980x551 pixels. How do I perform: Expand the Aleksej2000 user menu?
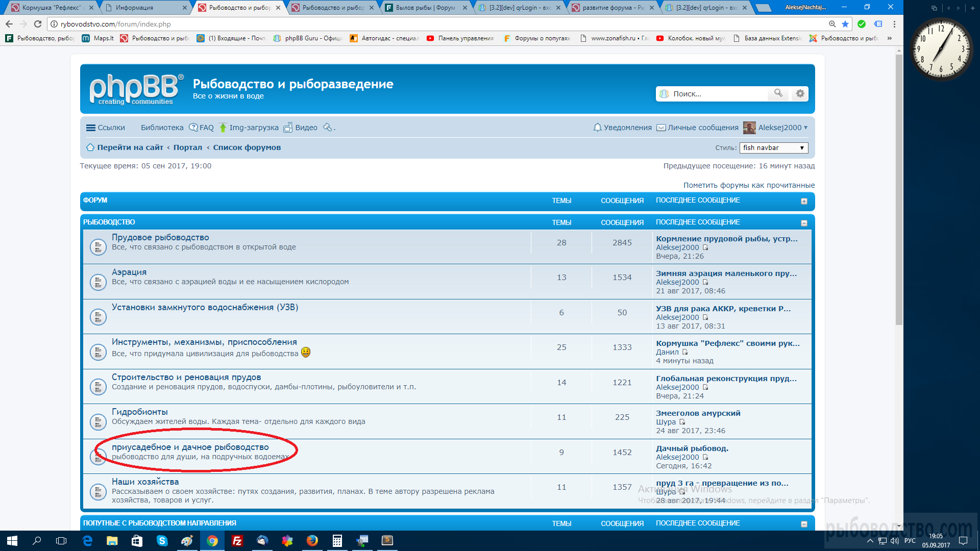pos(780,128)
